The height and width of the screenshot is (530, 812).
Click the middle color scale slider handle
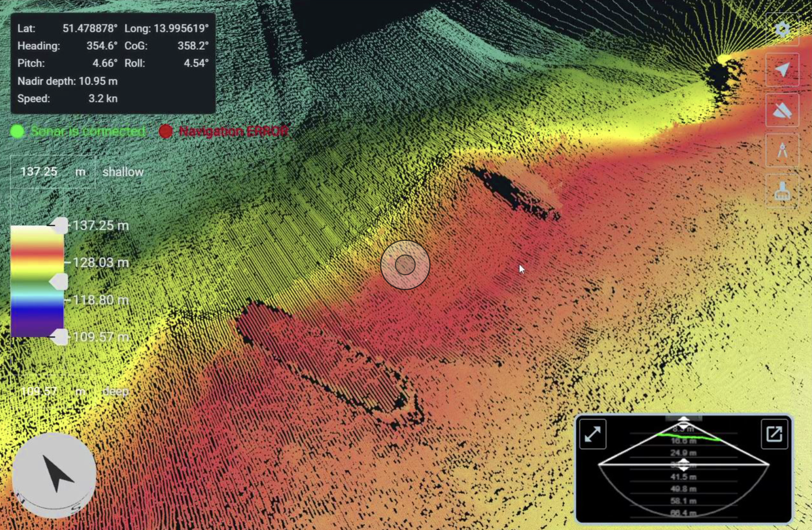click(59, 281)
